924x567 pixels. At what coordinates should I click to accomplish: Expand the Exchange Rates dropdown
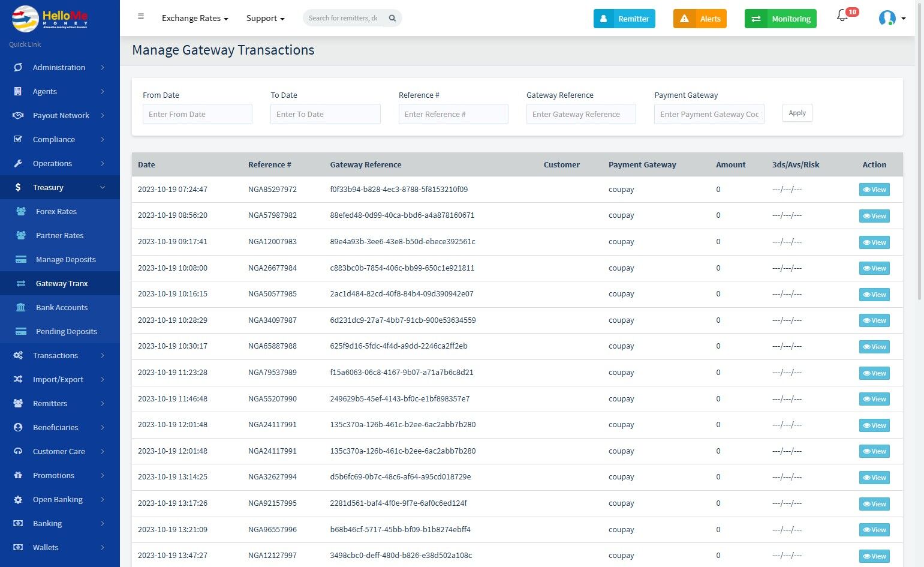tap(195, 19)
